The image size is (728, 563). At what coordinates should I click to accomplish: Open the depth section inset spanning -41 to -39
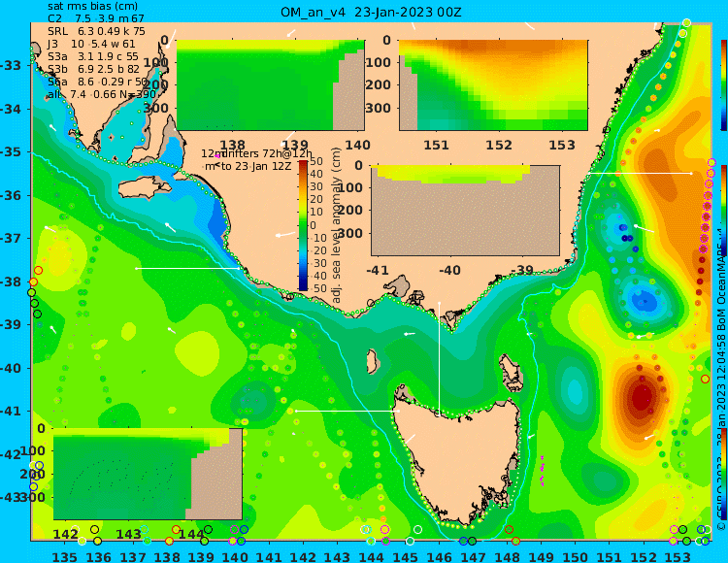pyautogui.click(x=465, y=211)
